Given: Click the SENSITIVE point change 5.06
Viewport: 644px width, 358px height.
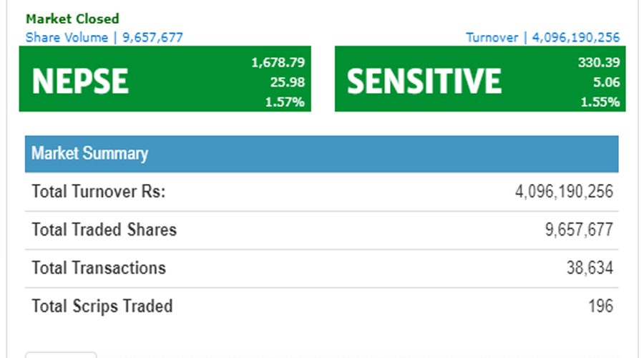Looking at the screenshot, I should [605, 82].
